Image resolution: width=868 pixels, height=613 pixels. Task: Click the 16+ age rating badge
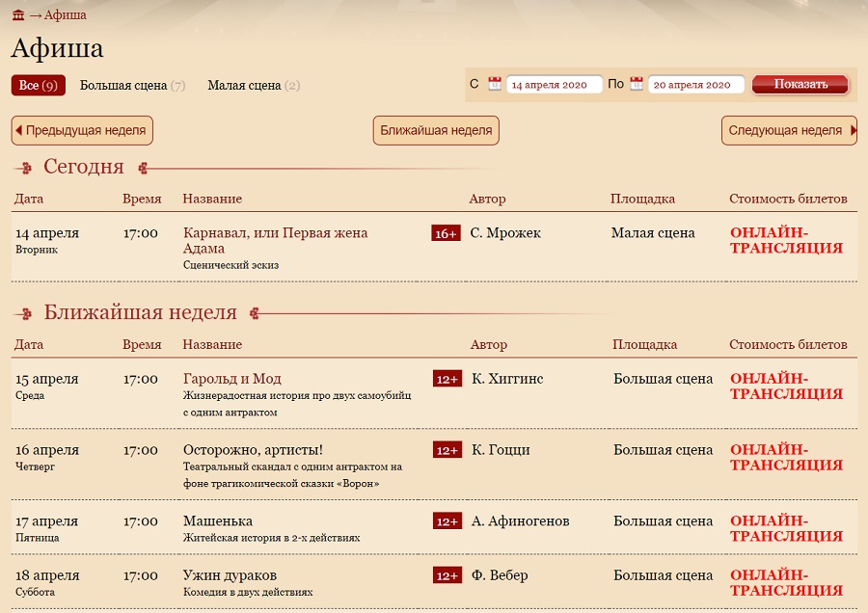click(446, 233)
